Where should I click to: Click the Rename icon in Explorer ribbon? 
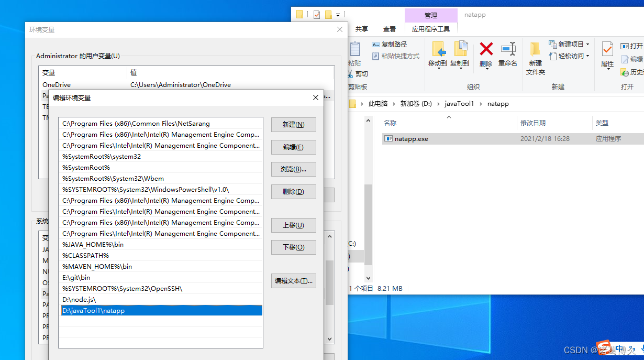pos(508,49)
